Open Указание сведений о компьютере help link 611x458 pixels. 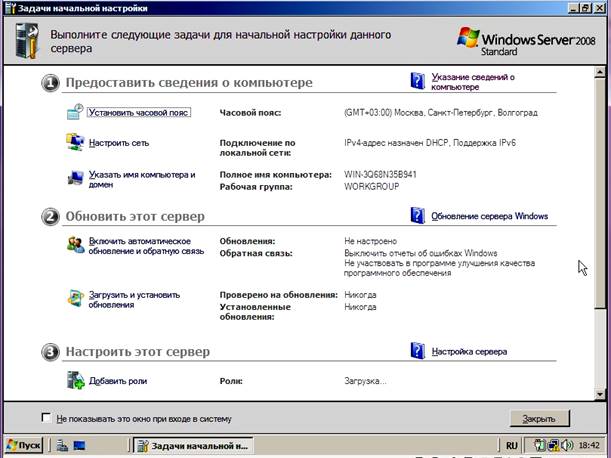coord(473,82)
